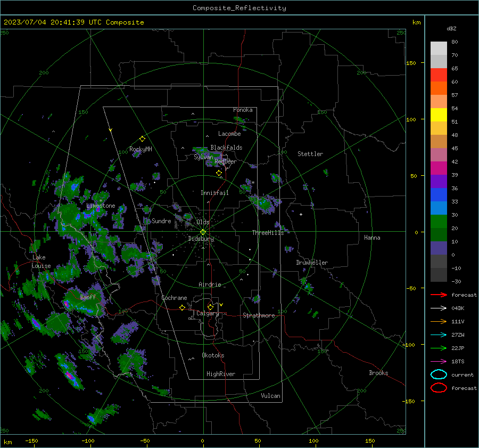Click the Lake Louise label

coord(41,262)
